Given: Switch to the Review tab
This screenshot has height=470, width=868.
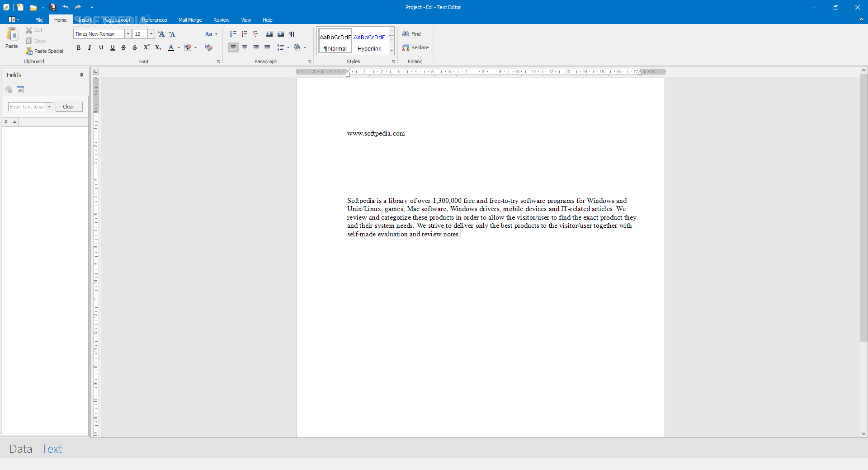Looking at the screenshot, I should (222, 20).
